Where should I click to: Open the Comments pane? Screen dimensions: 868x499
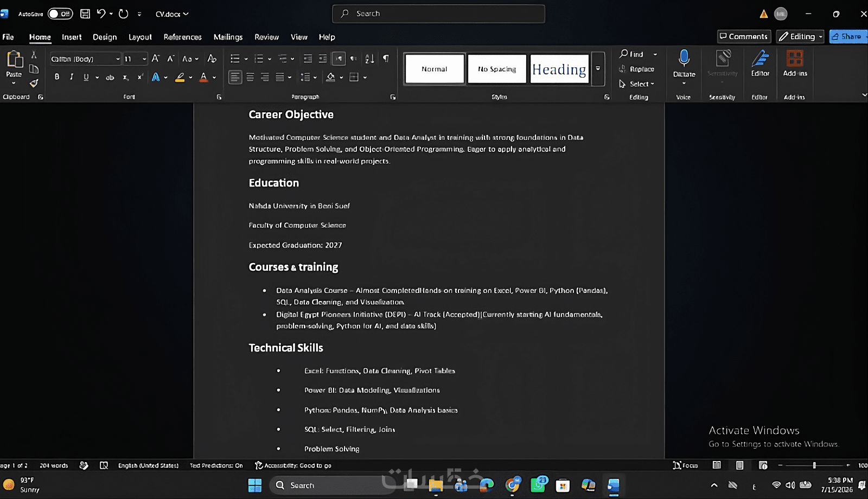[x=744, y=36]
